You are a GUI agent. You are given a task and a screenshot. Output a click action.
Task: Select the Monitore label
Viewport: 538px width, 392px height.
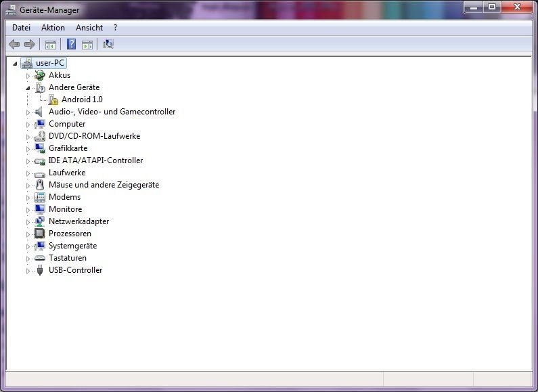pos(65,209)
